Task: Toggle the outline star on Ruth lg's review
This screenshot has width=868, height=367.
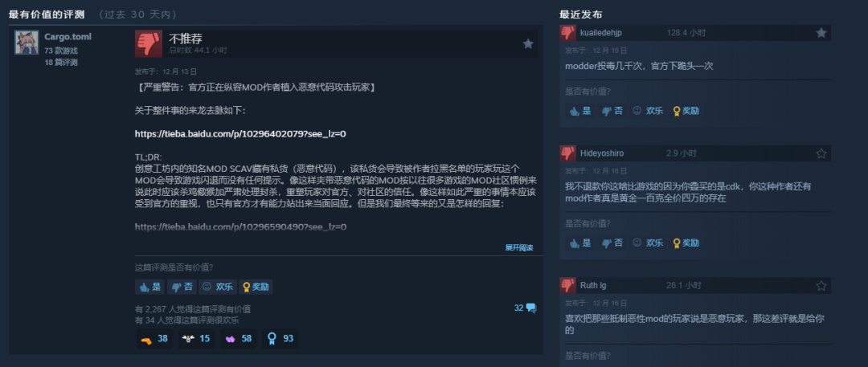Action: pyautogui.click(x=821, y=286)
